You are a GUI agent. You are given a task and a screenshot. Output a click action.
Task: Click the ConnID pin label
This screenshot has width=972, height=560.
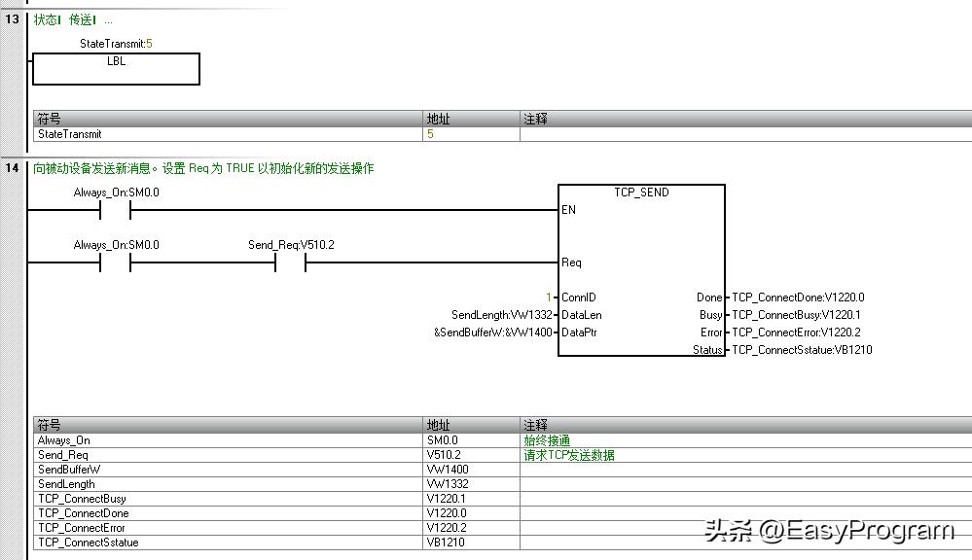(x=578, y=297)
